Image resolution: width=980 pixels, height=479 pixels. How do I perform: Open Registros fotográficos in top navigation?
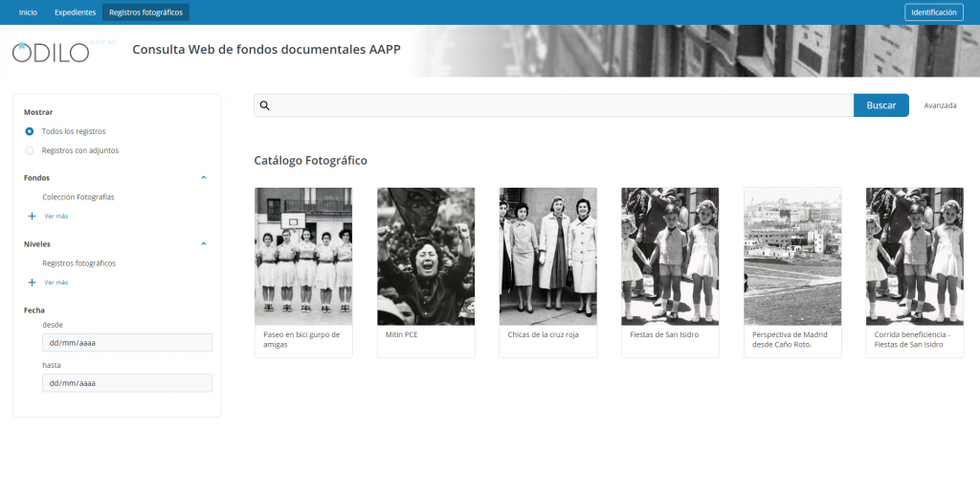coord(145,12)
